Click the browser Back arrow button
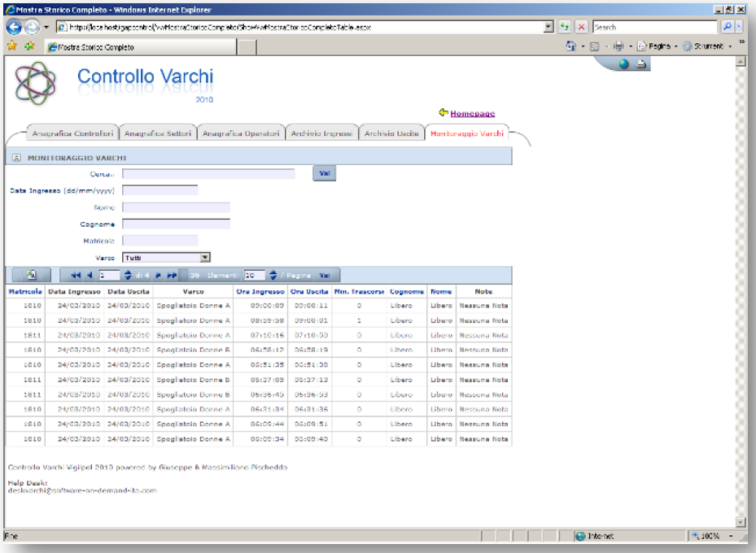Screen dimensions: 756x553 point(14,27)
